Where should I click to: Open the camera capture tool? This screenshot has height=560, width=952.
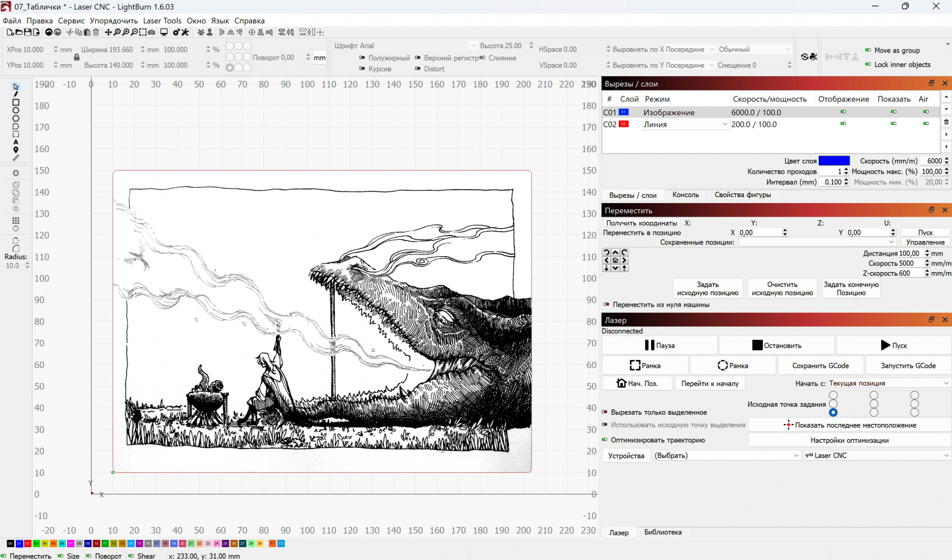pos(151,32)
